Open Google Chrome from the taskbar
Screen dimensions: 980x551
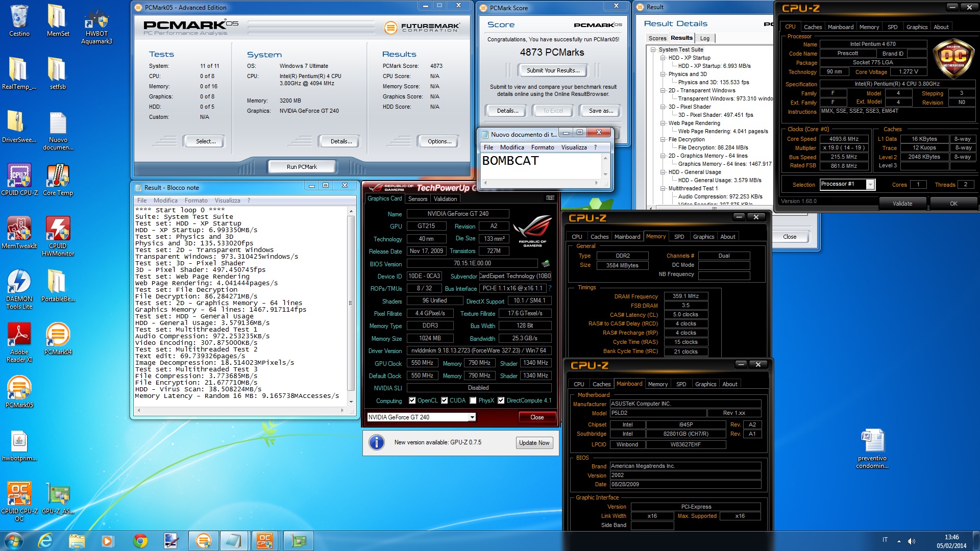(140, 541)
